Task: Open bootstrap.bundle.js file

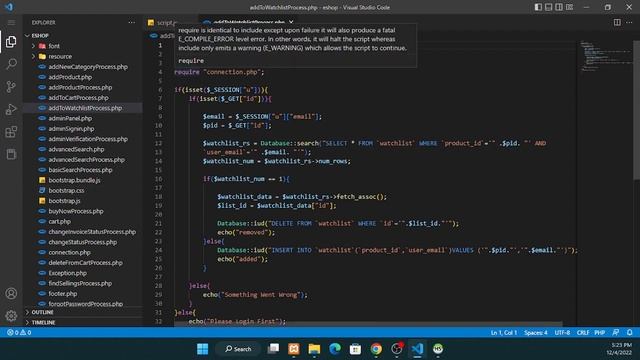Action: click(x=74, y=180)
